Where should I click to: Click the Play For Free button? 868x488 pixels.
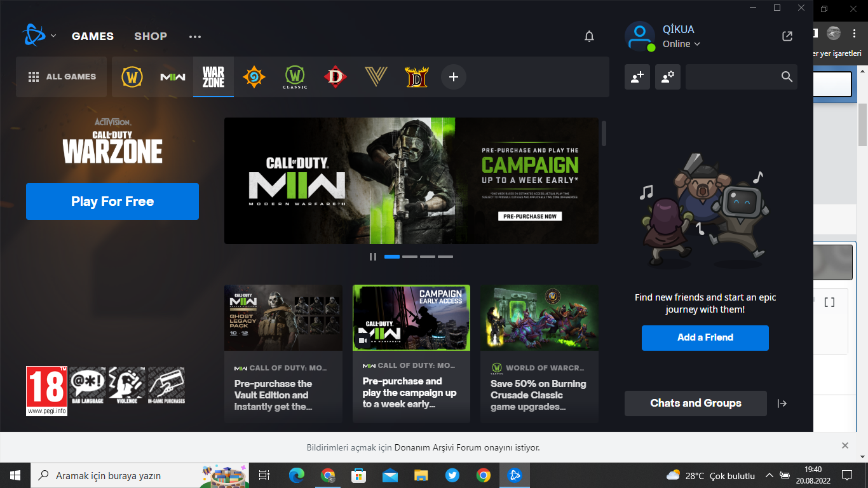tap(112, 201)
